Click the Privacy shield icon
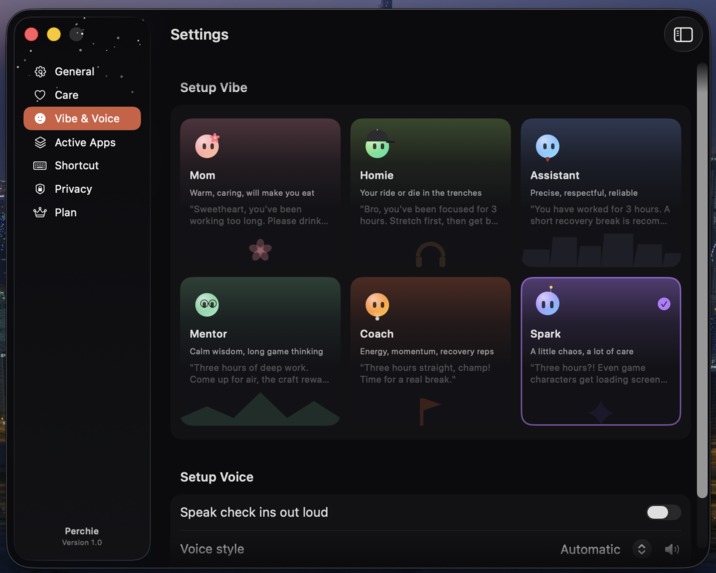The width and height of the screenshot is (716, 573). tap(40, 189)
